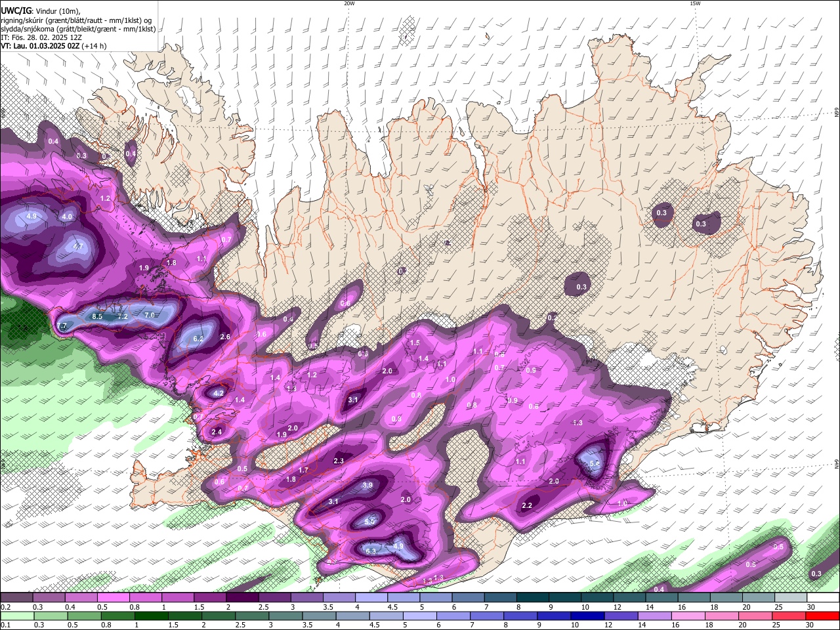Click the '(+14 h)' forecast offset text
Screen dimensions: 840x630
(x=94, y=47)
